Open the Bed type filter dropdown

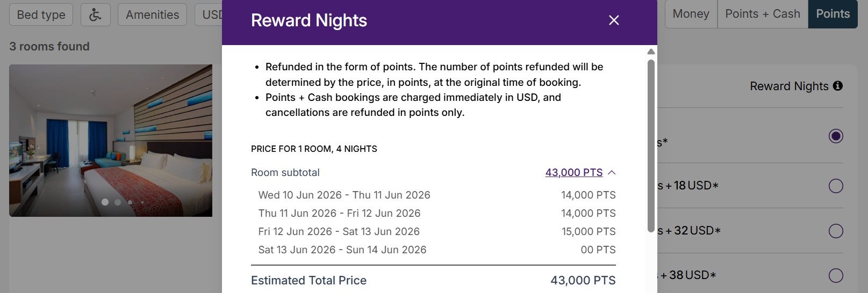[x=41, y=14]
